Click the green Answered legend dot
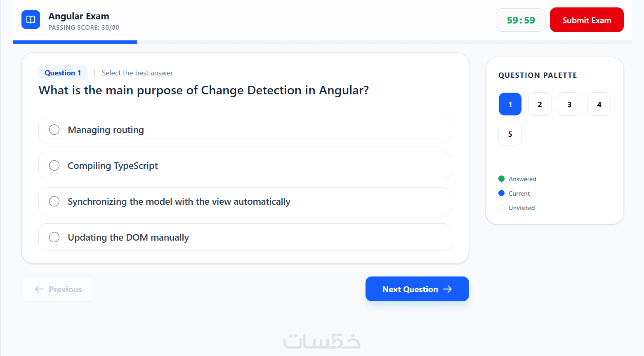 pos(502,179)
